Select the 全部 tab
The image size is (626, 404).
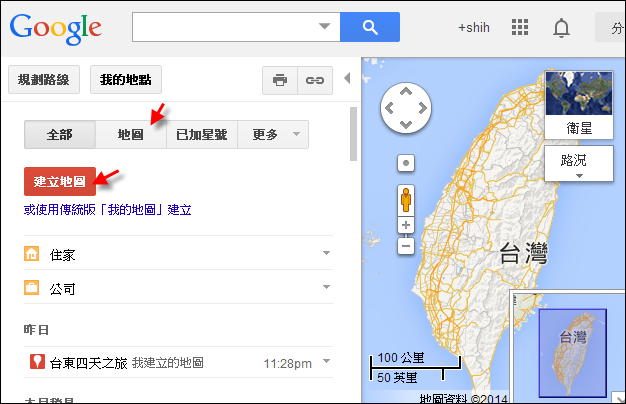pyautogui.click(x=60, y=135)
